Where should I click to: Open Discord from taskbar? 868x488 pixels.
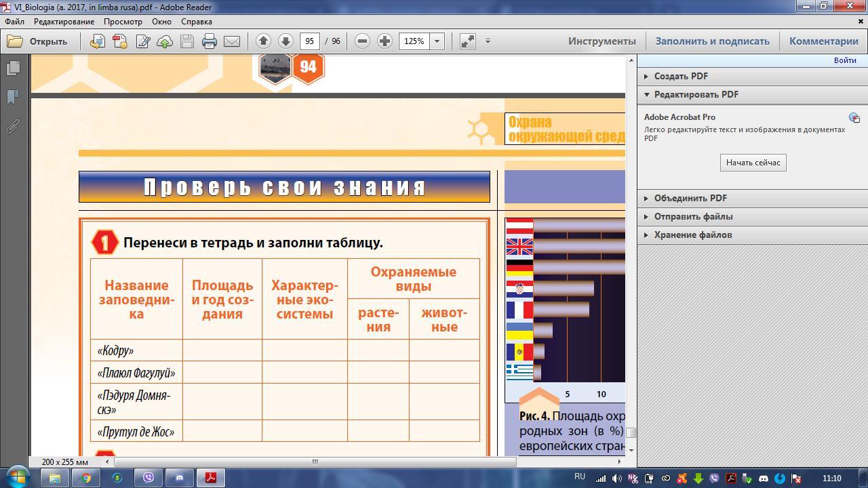180,478
